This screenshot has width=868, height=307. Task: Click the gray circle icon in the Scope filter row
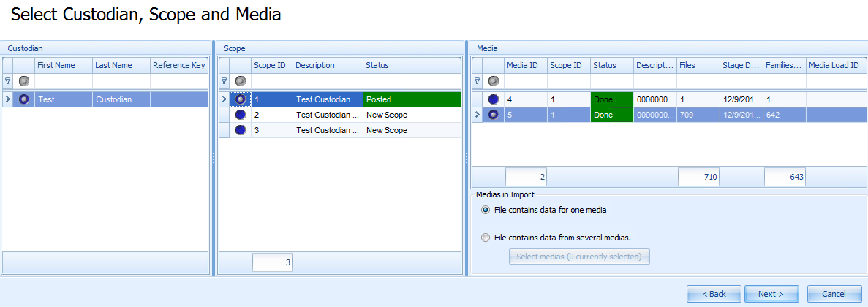tap(241, 80)
